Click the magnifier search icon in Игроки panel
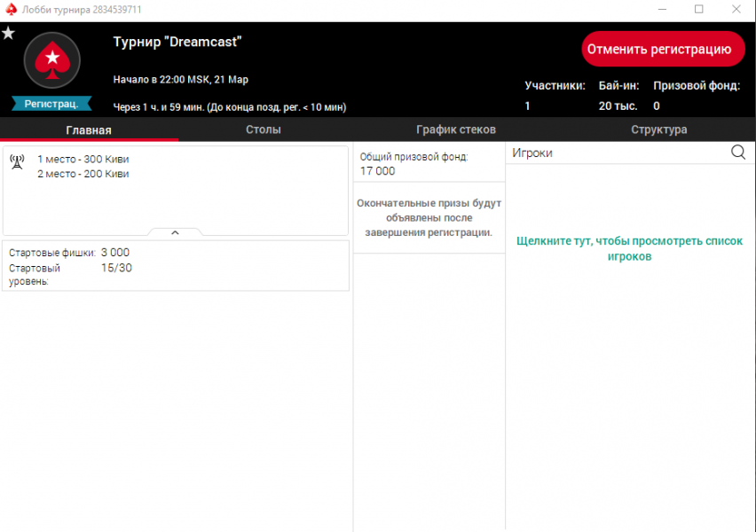The image size is (756, 532). (x=738, y=153)
